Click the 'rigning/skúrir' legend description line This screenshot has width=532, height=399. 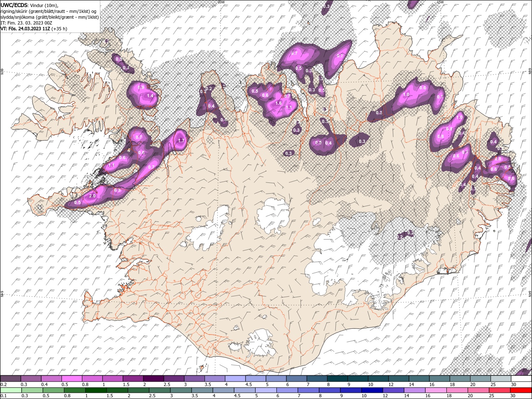[x=49, y=11]
